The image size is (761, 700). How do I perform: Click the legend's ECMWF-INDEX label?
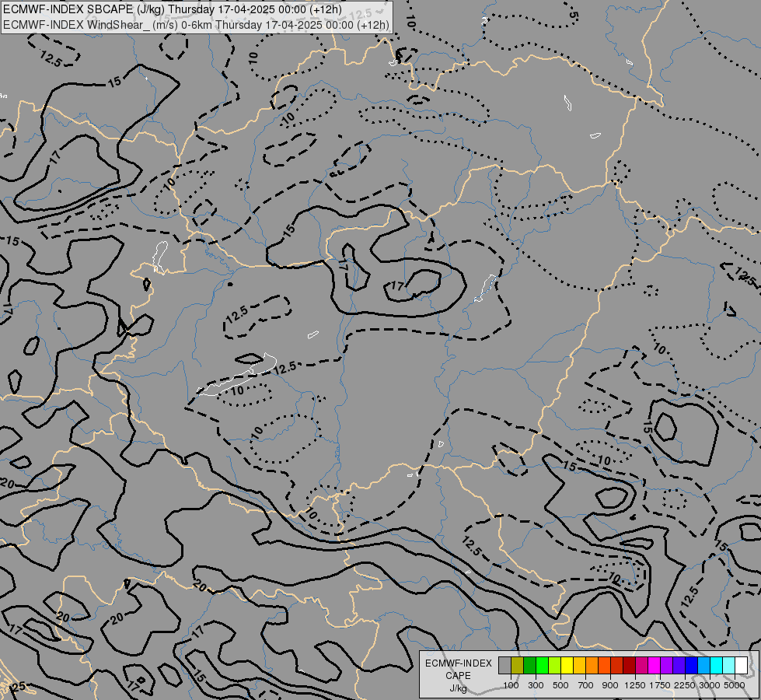pyautogui.click(x=459, y=663)
